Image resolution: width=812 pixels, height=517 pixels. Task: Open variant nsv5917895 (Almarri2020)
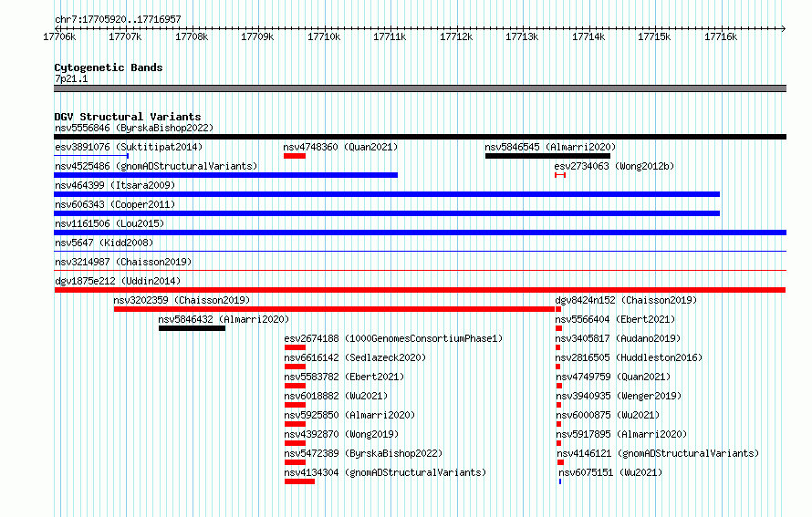coord(621,434)
